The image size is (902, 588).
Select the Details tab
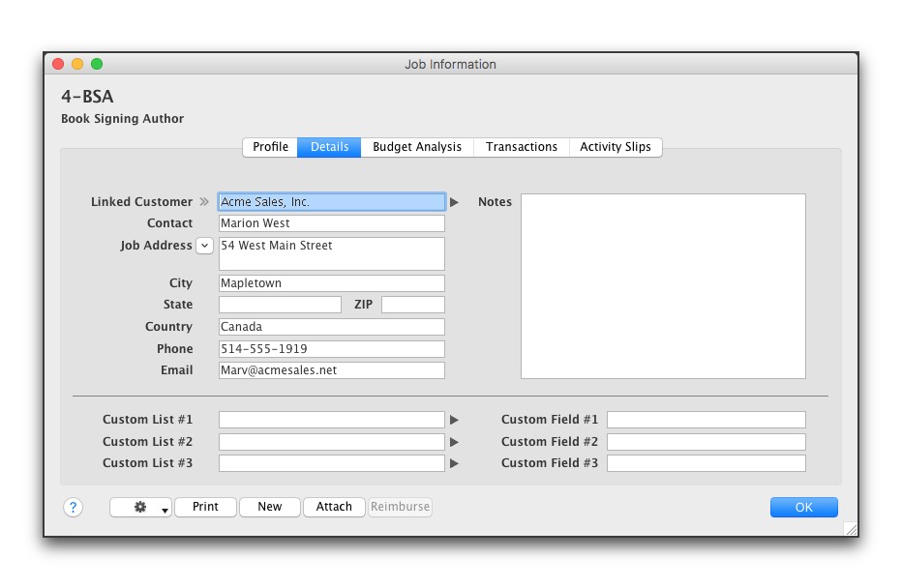[x=330, y=147]
